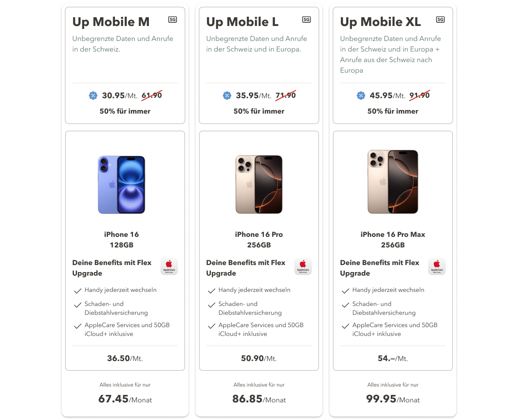Image resolution: width=518 pixels, height=420 pixels.
Task: Click the blue discount badge next to 45.95/Mt.
Action: point(361,96)
